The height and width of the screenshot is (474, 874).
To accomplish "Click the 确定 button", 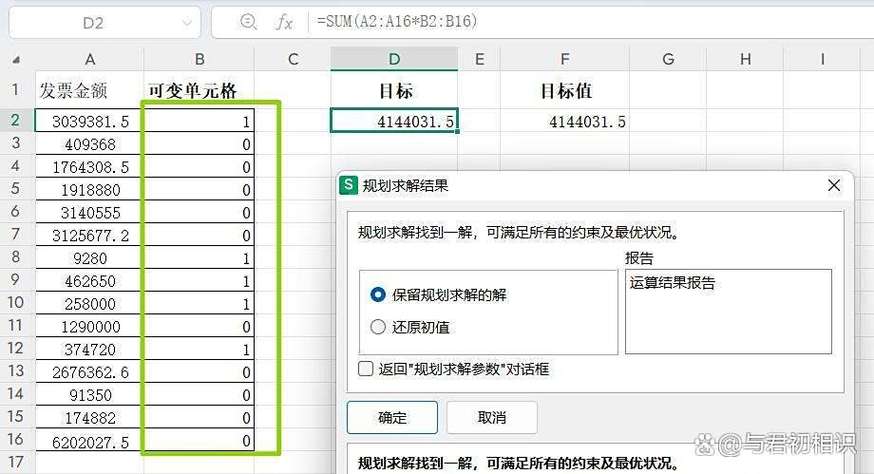I will click(x=392, y=418).
